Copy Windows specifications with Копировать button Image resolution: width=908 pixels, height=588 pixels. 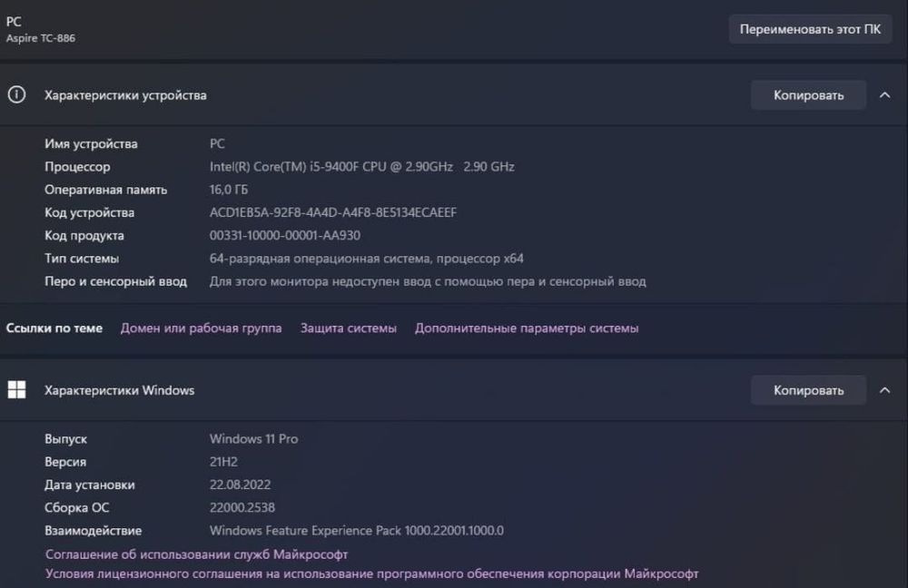pyautogui.click(x=808, y=390)
